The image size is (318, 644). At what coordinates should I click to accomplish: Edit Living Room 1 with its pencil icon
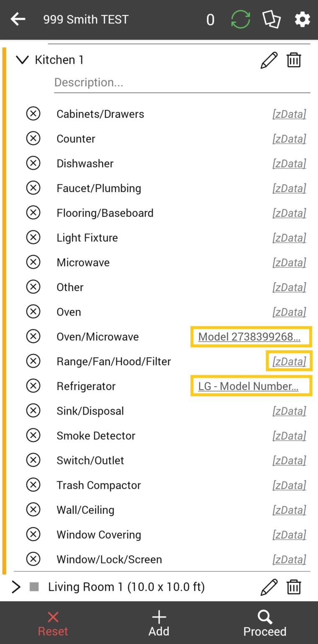[x=269, y=587]
